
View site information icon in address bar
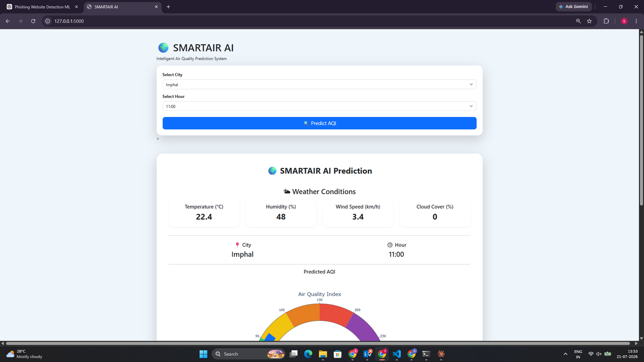47,21
